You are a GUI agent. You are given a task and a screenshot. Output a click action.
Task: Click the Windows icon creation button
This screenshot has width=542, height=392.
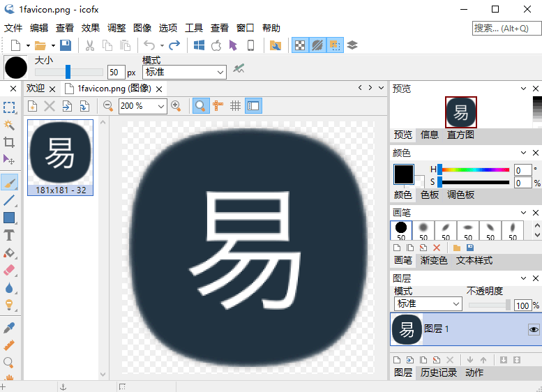point(199,45)
